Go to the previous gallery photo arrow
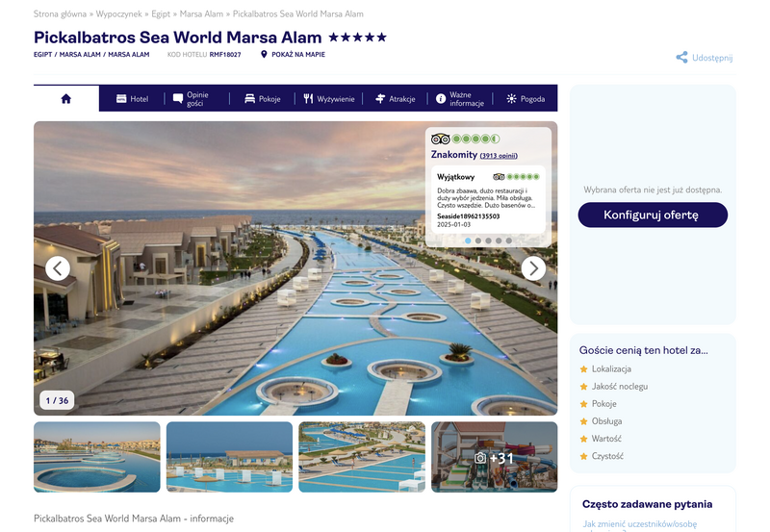 58,268
